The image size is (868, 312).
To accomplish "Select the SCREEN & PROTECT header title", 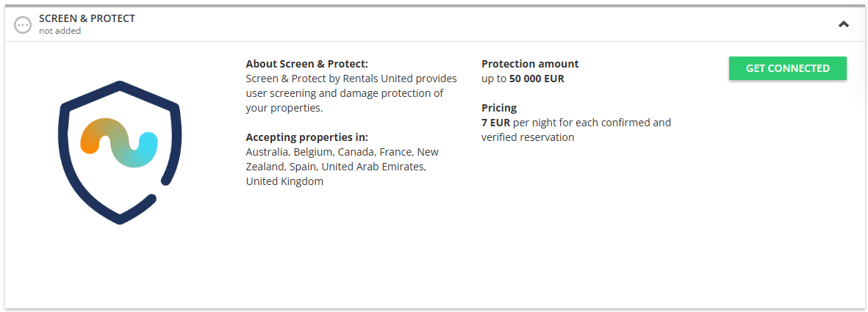I will point(87,18).
